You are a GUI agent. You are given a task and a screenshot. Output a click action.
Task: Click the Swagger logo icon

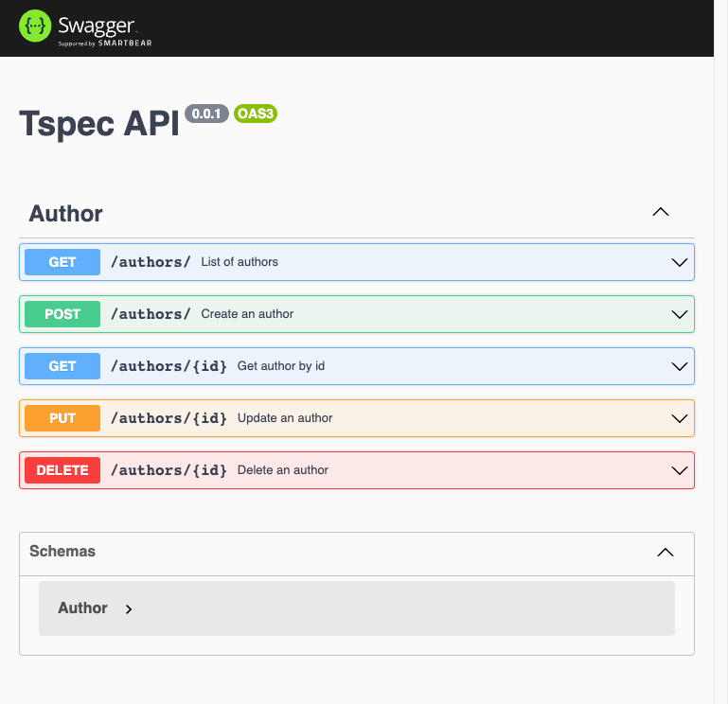pos(36,27)
